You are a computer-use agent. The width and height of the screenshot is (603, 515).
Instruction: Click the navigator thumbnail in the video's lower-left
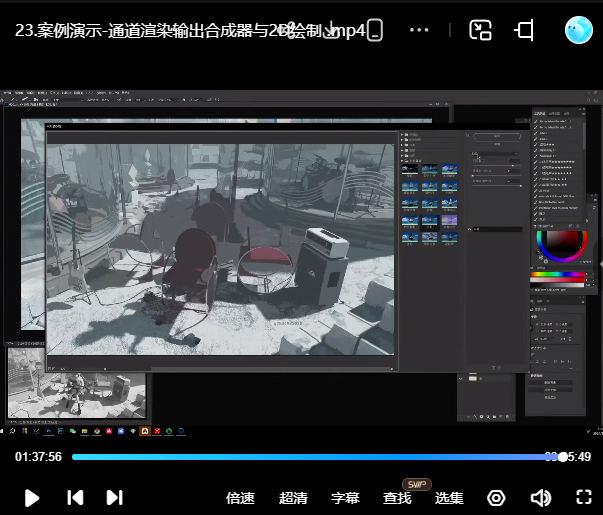(76, 384)
